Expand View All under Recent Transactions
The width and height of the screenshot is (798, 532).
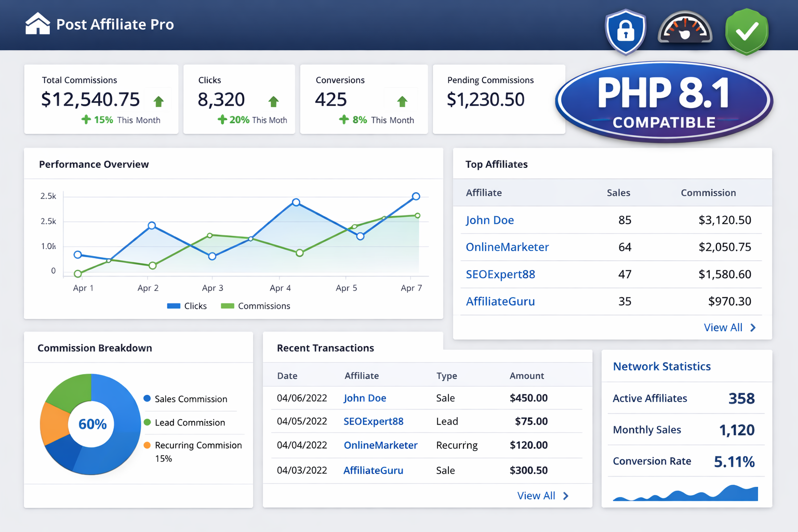536,496
